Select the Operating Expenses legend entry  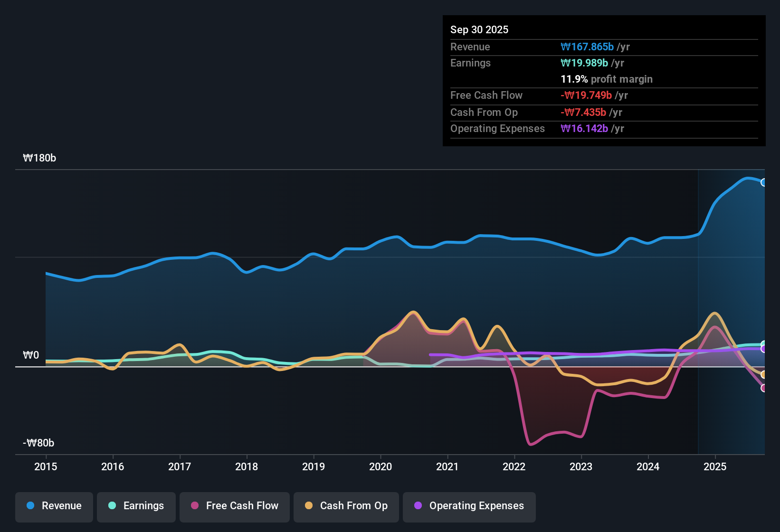point(469,506)
